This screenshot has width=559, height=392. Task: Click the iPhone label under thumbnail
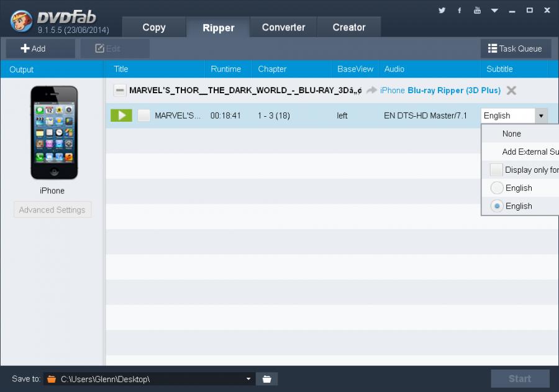(x=52, y=191)
